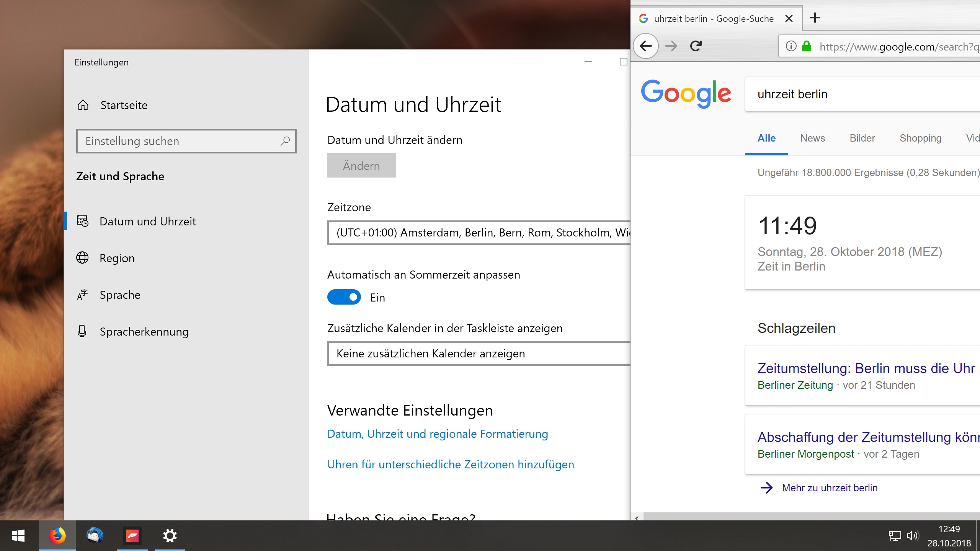The height and width of the screenshot is (551, 980).
Task: Open the Windows Start menu
Action: coord(18,535)
